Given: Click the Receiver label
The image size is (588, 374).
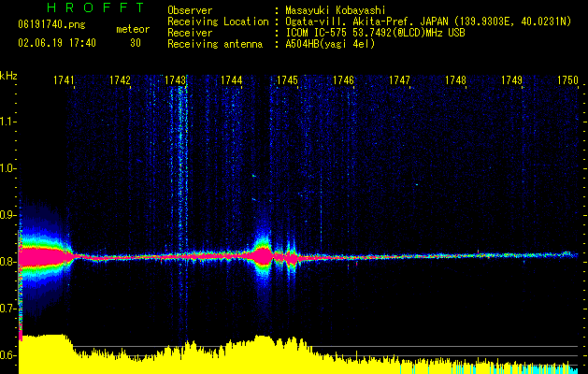Looking at the screenshot, I should 190,33.
